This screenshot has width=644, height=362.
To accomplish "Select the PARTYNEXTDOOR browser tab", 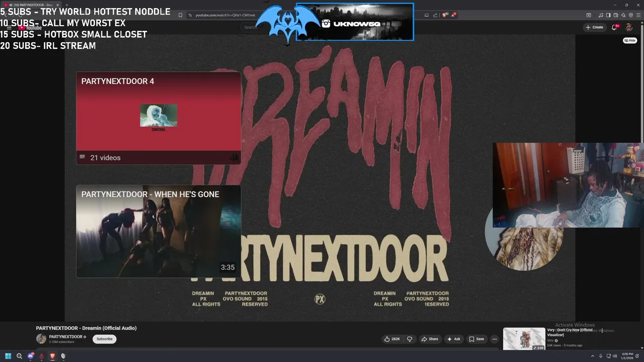I will coord(31,5).
